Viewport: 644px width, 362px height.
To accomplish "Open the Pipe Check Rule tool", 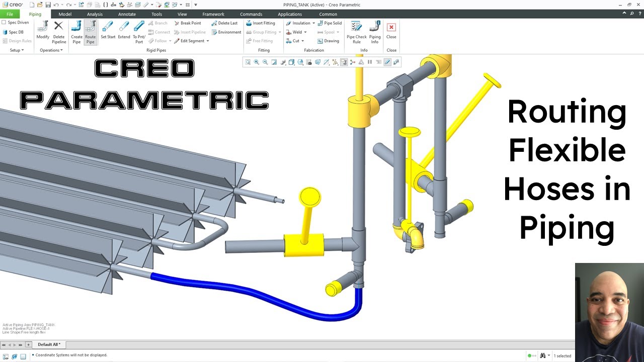I will [357, 32].
